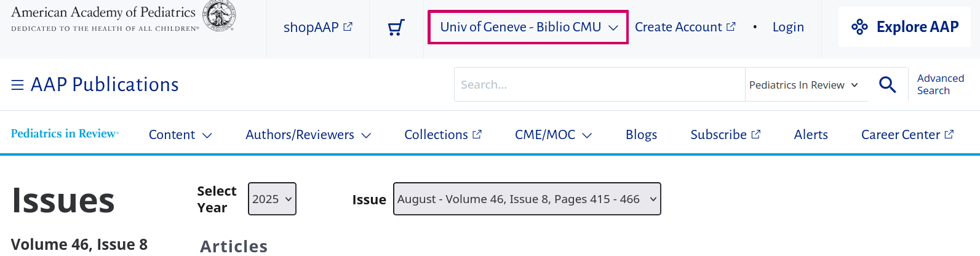This screenshot has height=256, width=980.
Task: Click into the Search text field
Action: point(599,85)
